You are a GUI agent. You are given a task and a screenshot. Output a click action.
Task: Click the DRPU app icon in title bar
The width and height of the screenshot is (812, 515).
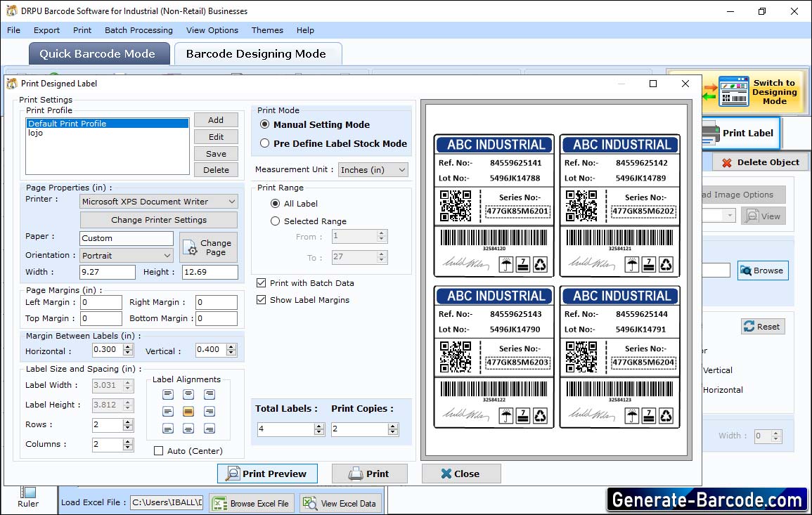[11, 11]
